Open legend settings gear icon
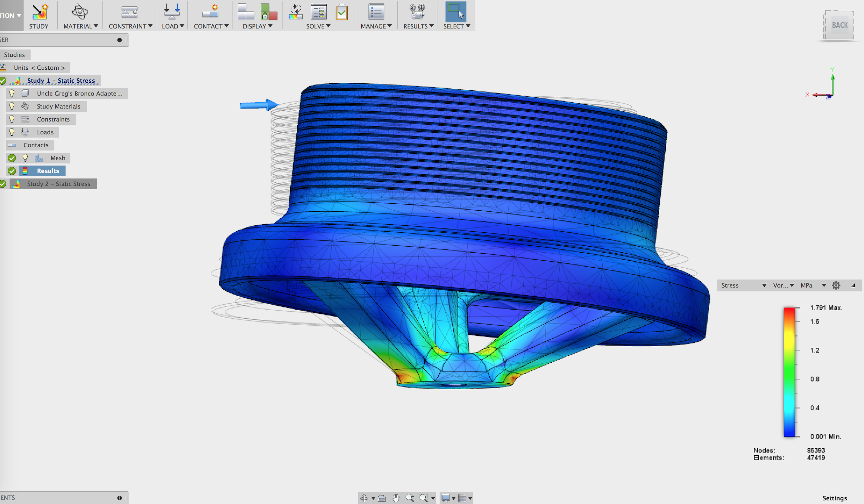 coord(836,285)
